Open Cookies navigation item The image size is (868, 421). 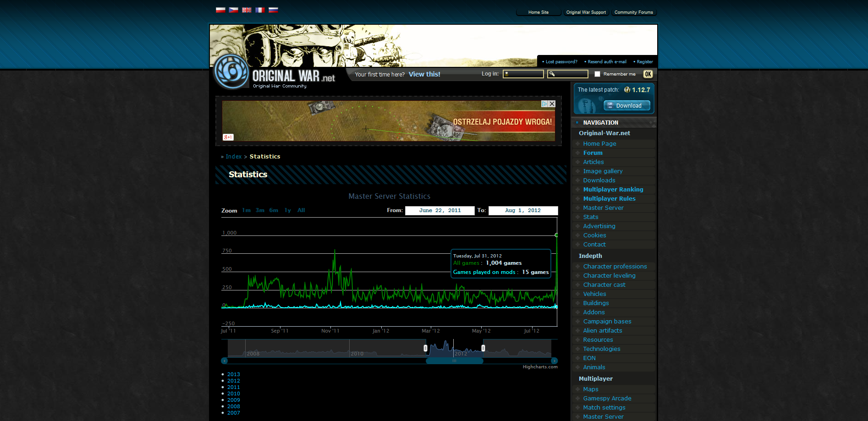(594, 235)
